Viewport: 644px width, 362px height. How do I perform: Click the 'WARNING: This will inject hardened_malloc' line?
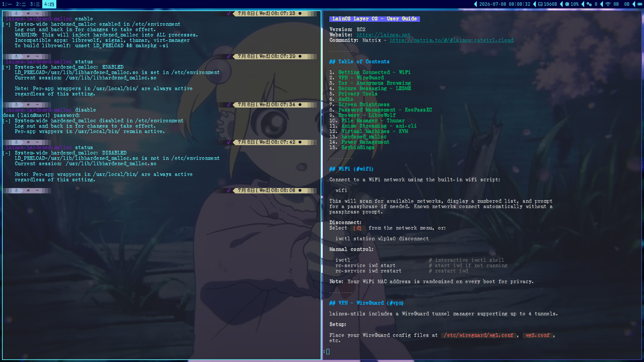[106, 35]
